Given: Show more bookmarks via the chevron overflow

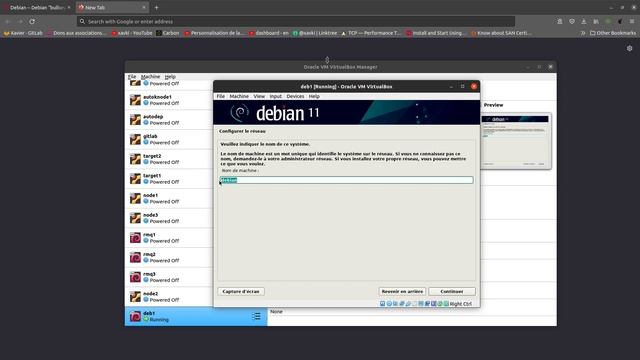Looking at the screenshot, I should point(583,33).
